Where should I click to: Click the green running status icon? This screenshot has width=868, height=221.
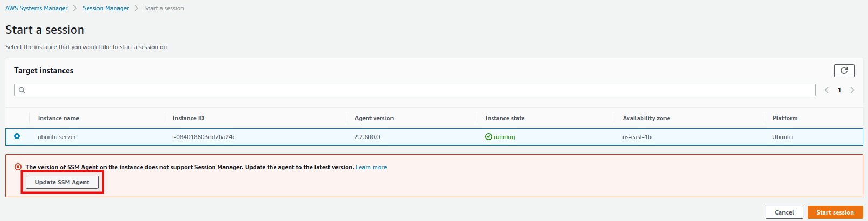point(488,137)
